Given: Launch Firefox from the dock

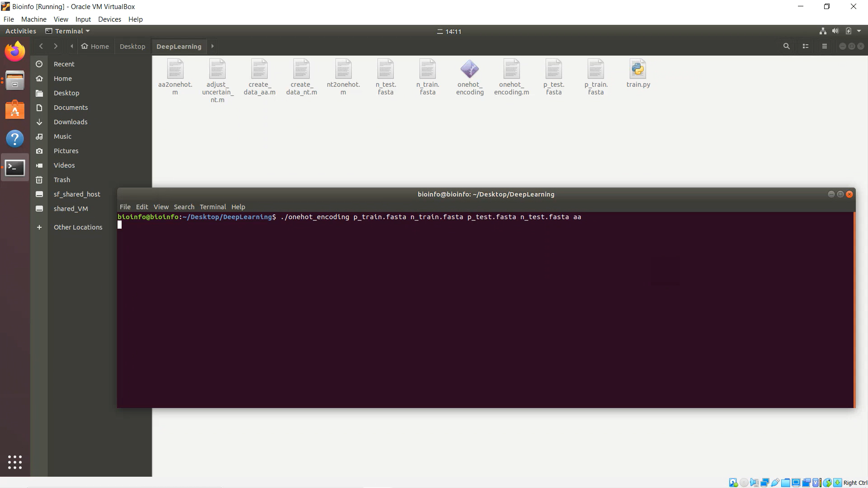Looking at the screenshot, I should (x=15, y=52).
